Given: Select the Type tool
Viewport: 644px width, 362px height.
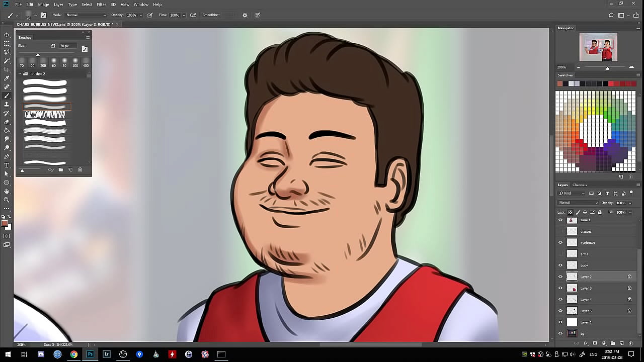Looking at the screenshot, I should pos(7,165).
